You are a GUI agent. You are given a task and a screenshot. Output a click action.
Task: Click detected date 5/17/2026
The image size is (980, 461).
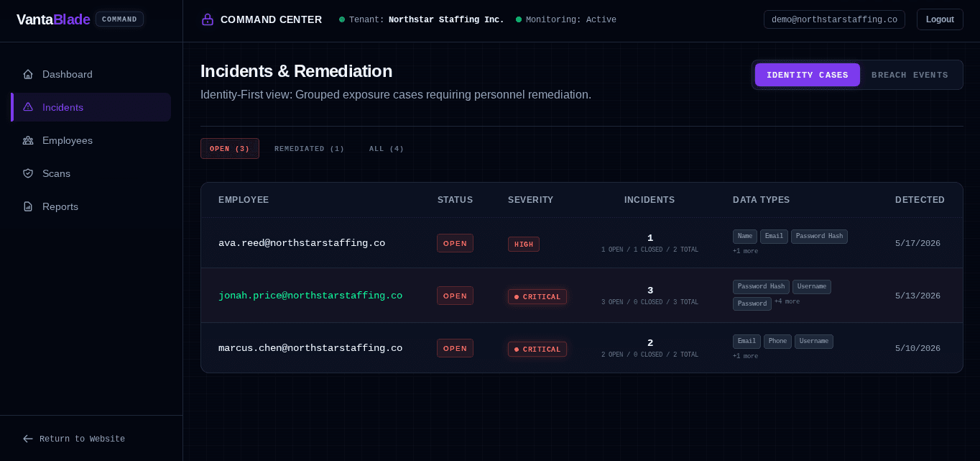(917, 244)
